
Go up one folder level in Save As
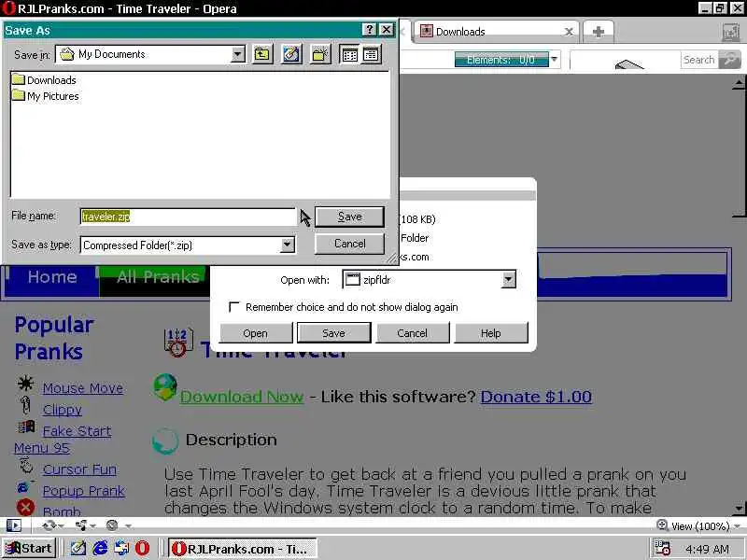(x=261, y=54)
